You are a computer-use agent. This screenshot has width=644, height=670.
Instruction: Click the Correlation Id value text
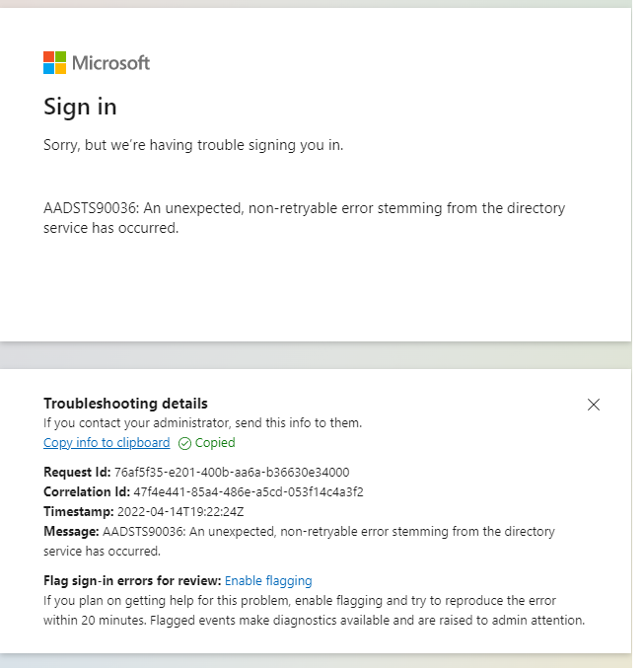tap(249, 491)
